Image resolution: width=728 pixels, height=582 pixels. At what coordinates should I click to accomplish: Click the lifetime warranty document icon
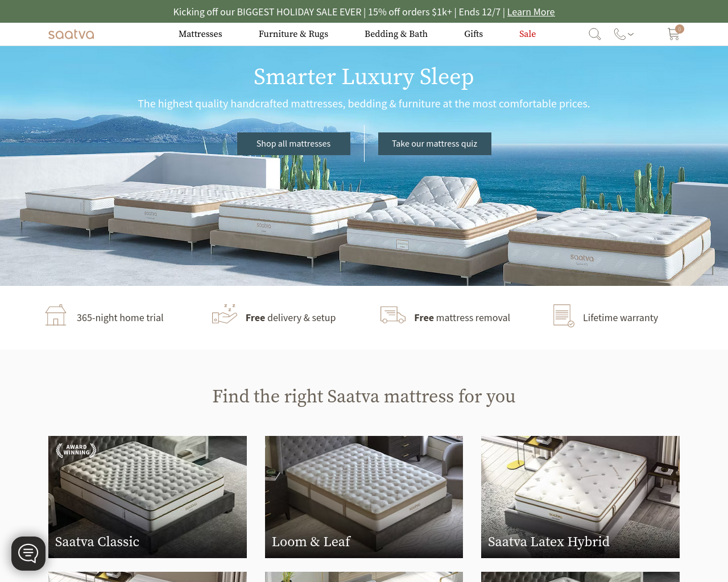click(564, 315)
